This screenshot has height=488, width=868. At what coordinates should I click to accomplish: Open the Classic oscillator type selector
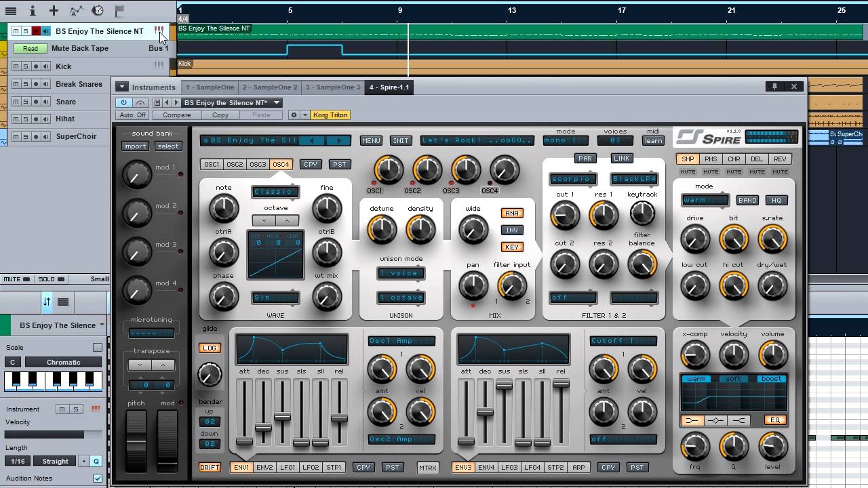(x=275, y=192)
